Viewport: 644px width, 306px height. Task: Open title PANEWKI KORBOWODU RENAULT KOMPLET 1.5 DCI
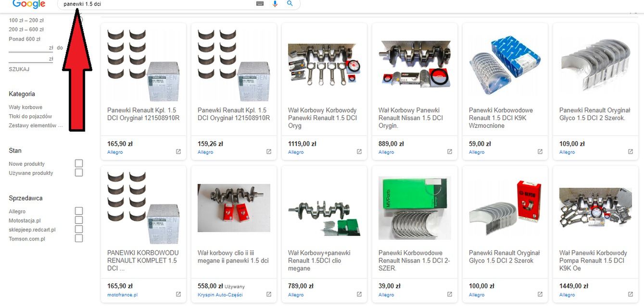pyautogui.click(x=143, y=260)
